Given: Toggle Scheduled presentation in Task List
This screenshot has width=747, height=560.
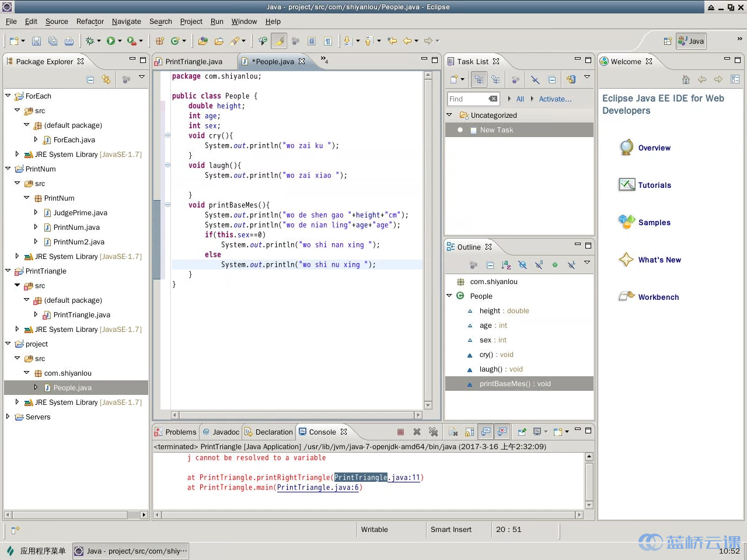Looking at the screenshot, I should point(495,79).
